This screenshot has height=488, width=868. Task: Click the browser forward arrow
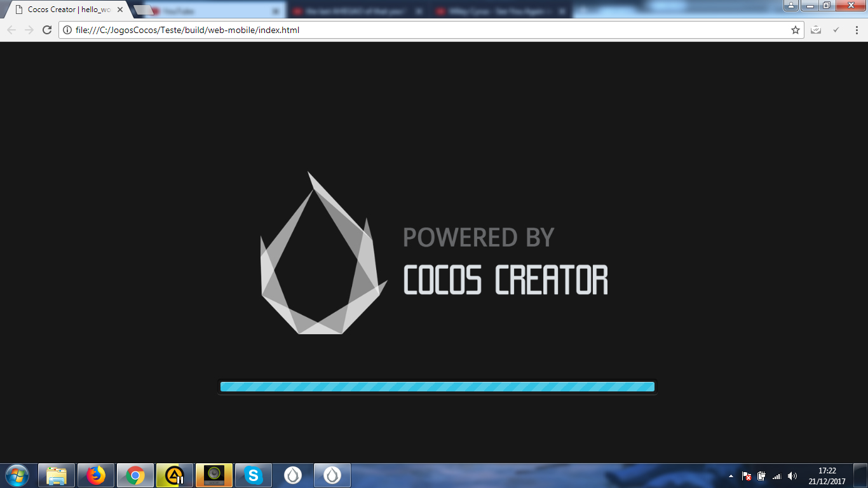pos(29,30)
